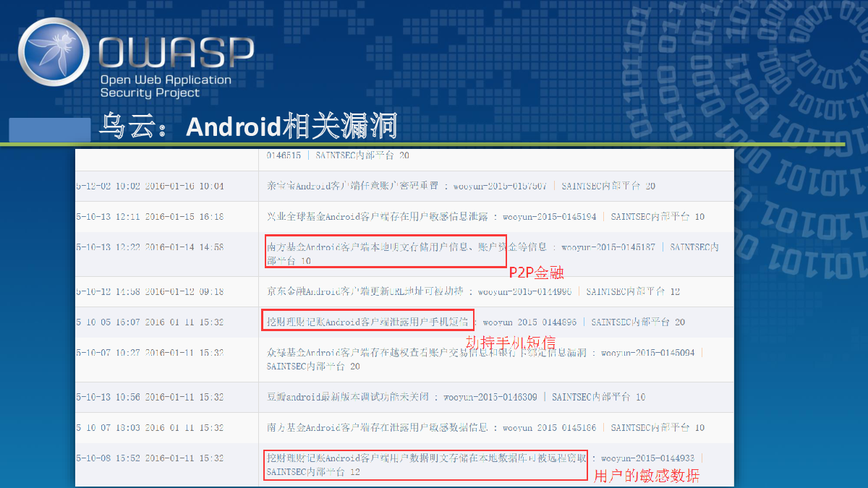Screen dimensions: 868x488
Task: Click "SAINTSEC内部平台 12" in the 京东金融 row
Action: point(633,291)
